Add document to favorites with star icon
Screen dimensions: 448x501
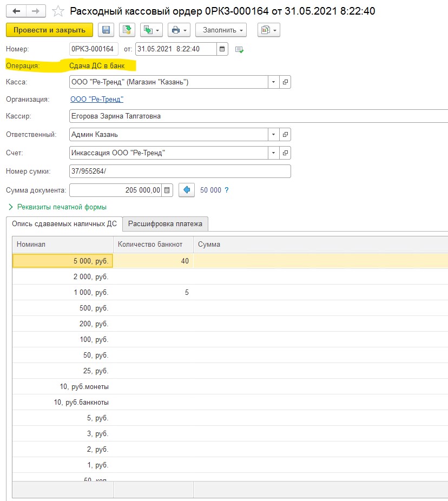56,11
